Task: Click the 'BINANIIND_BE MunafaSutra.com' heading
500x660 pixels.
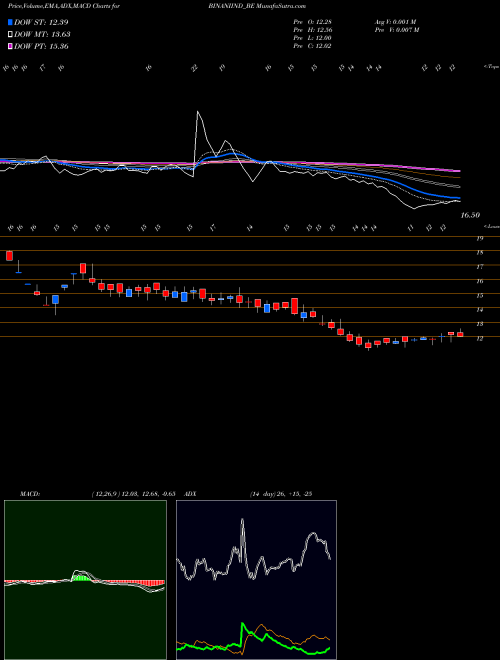Action: pyautogui.click(x=257, y=6)
